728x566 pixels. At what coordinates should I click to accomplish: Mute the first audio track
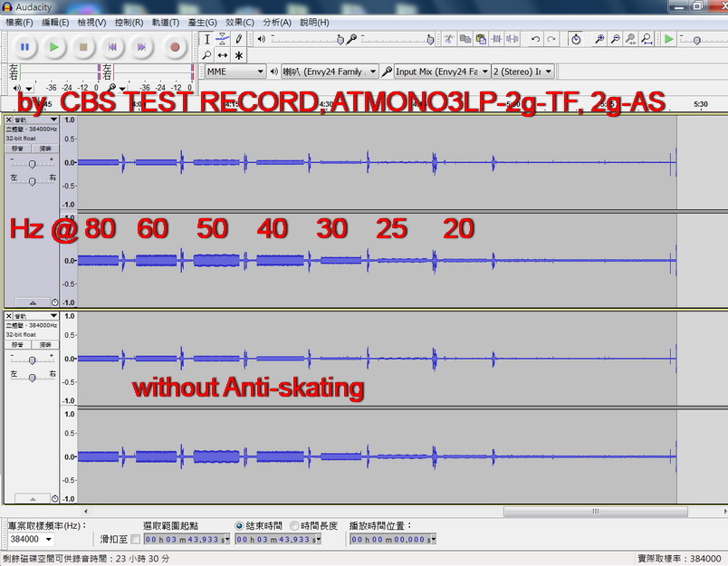click(17, 149)
